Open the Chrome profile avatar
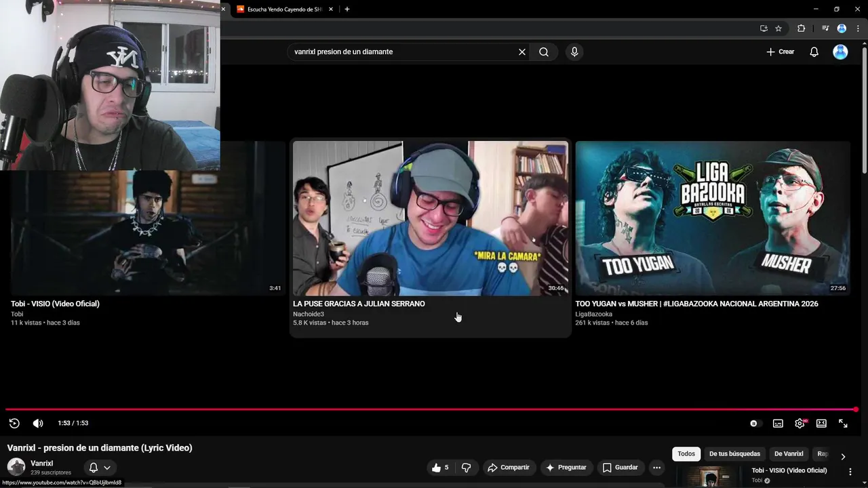Image resolution: width=868 pixels, height=488 pixels. click(842, 28)
